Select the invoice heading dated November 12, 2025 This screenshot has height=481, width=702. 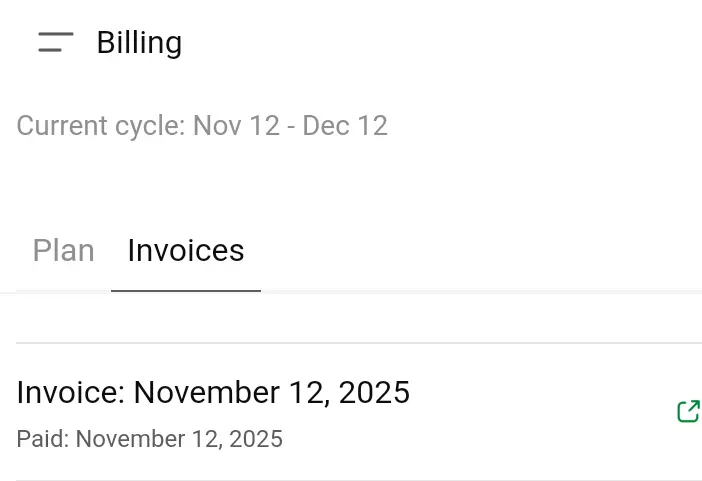(213, 392)
